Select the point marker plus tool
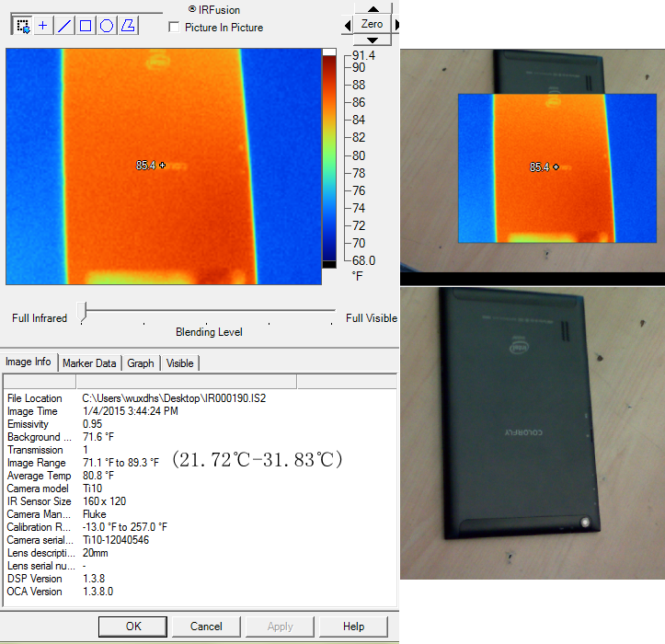The height and width of the screenshot is (644, 665). point(43,26)
